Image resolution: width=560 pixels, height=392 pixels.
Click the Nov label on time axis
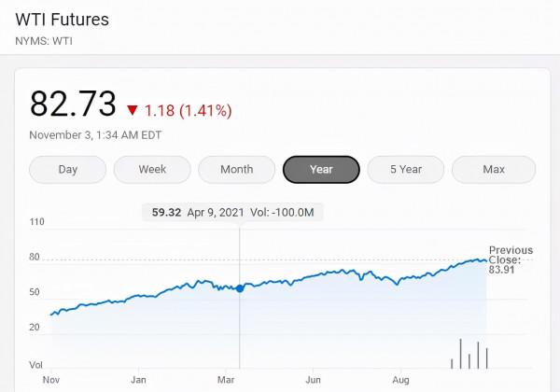[x=51, y=381]
